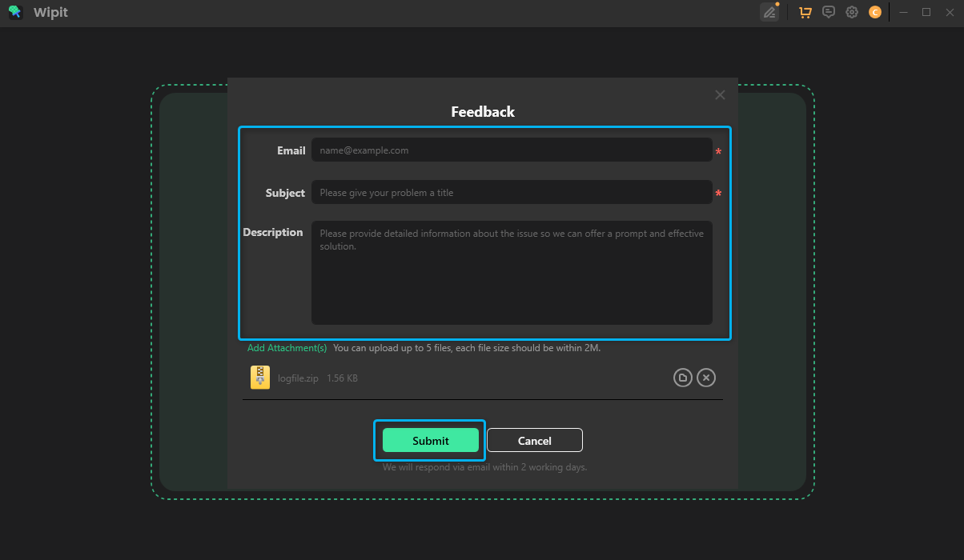
Task: Click the Wipit app logo
Action: (15, 12)
